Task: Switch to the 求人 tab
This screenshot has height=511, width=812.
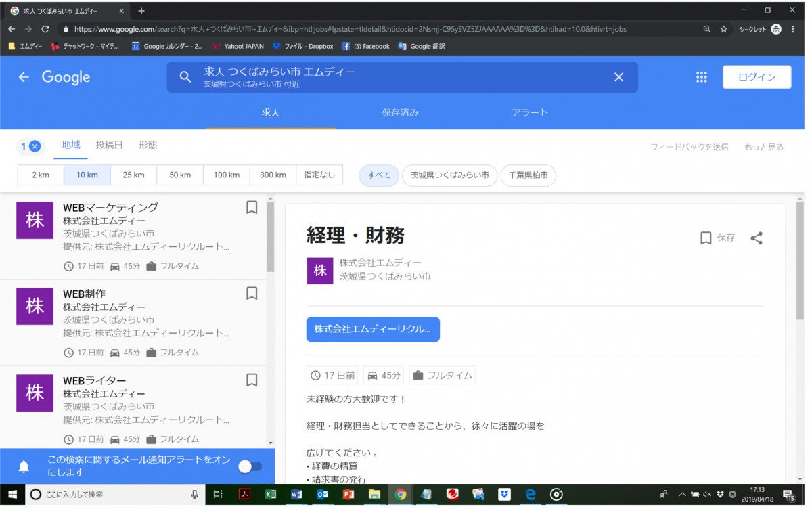Action: [x=271, y=112]
